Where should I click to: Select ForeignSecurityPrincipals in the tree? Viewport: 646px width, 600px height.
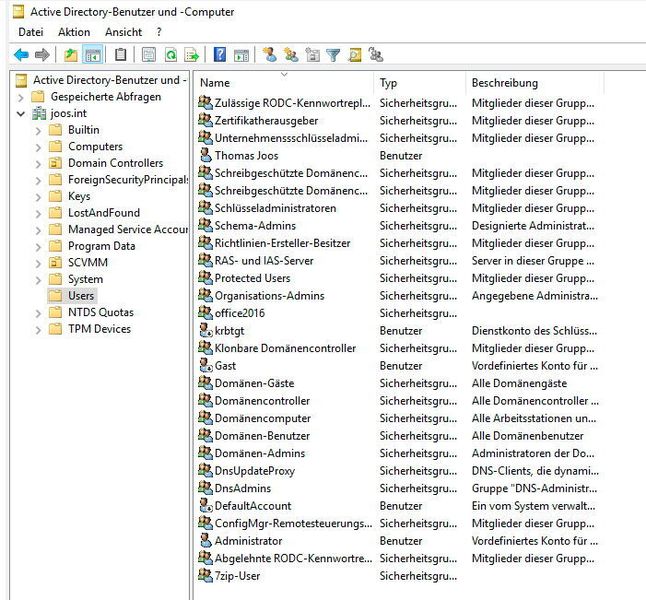point(128,180)
